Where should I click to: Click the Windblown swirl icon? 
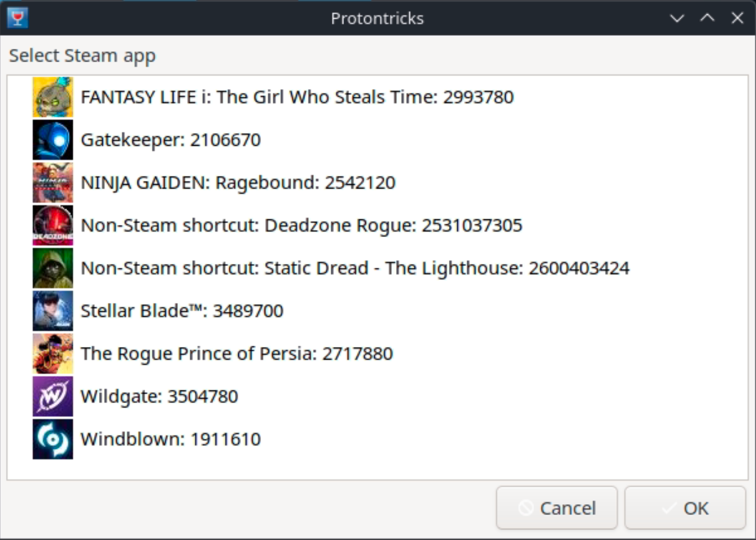pyautogui.click(x=53, y=439)
